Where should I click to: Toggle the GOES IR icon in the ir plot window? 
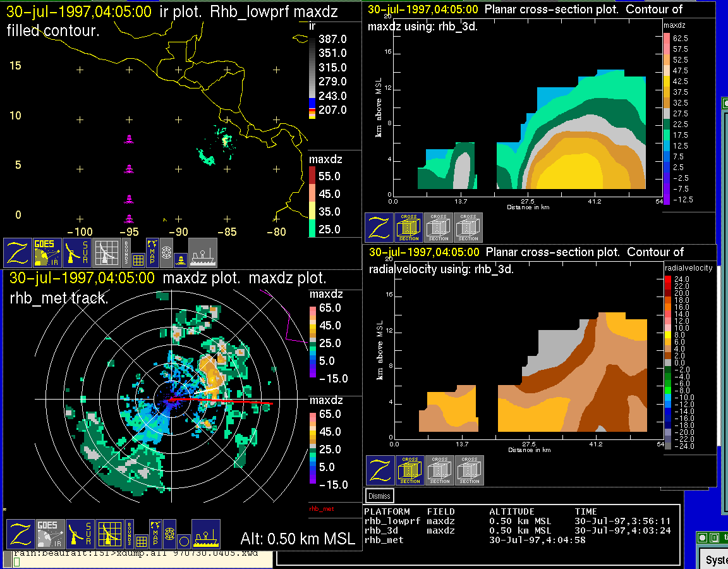pos(48,253)
